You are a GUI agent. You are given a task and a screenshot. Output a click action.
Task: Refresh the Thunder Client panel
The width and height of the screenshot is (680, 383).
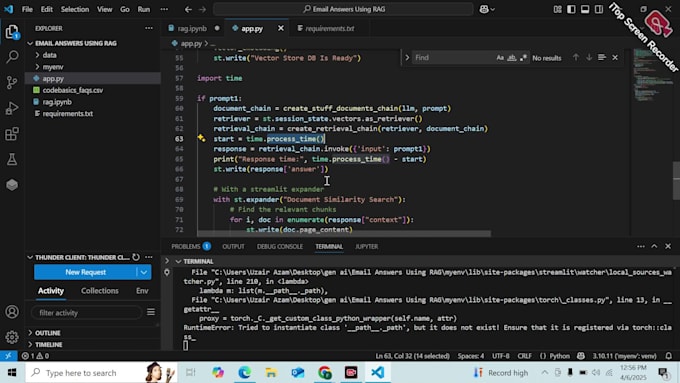pyautogui.click(x=136, y=257)
